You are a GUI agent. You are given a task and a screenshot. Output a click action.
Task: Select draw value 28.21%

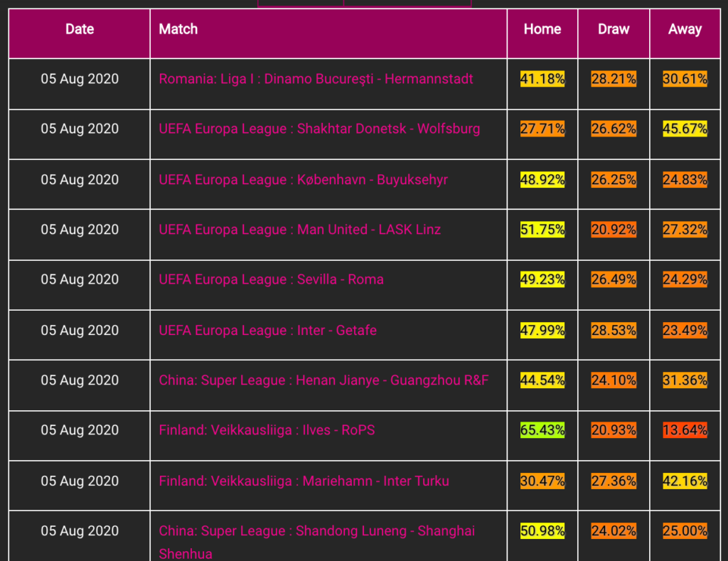click(614, 79)
